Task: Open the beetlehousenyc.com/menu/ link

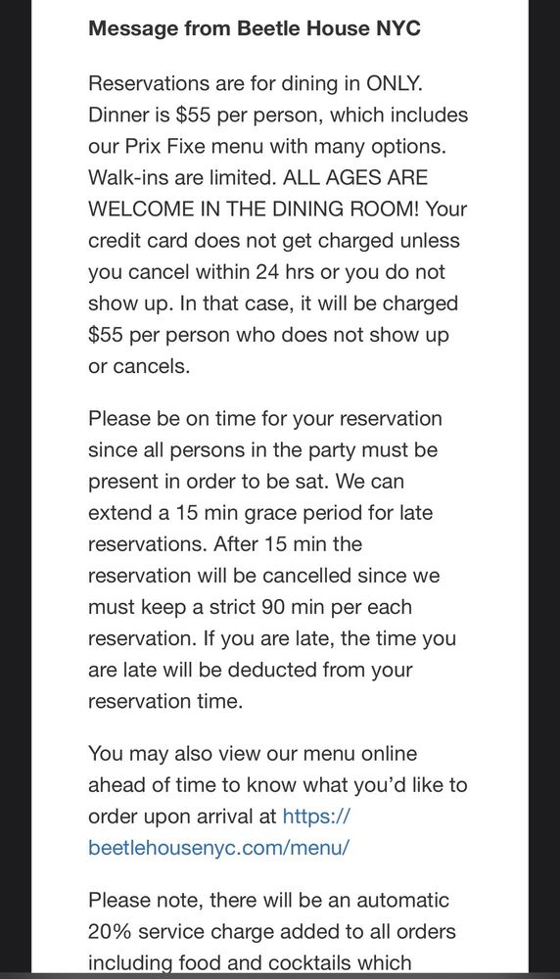Action: (x=218, y=847)
